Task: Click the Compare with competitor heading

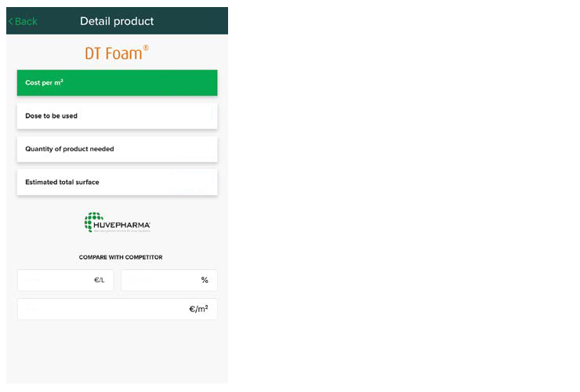Action: [121, 257]
